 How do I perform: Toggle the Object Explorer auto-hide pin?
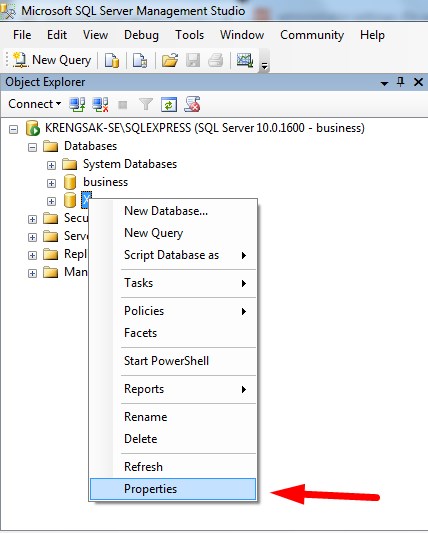401,82
